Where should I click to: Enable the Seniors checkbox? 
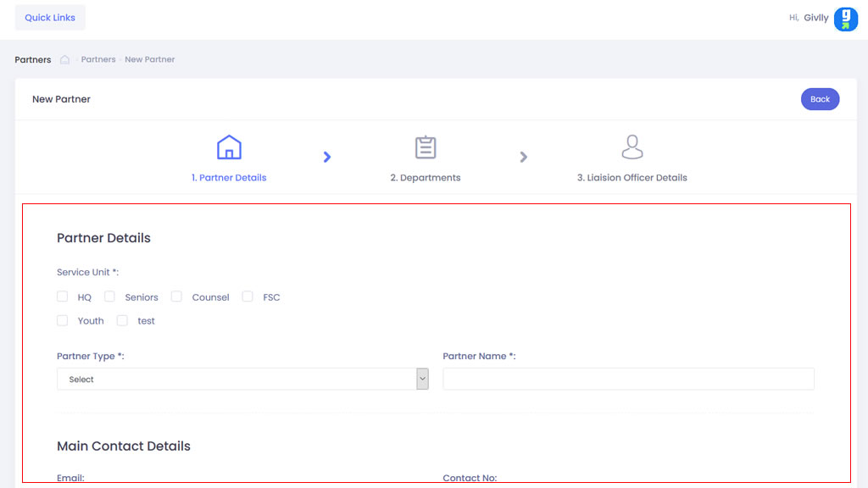coord(109,297)
